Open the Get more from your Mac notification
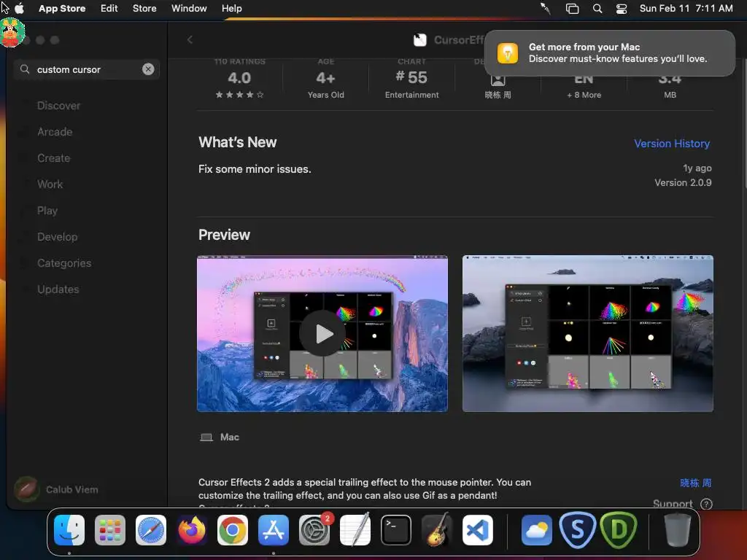Image resolution: width=747 pixels, height=560 pixels. click(x=609, y=52)
